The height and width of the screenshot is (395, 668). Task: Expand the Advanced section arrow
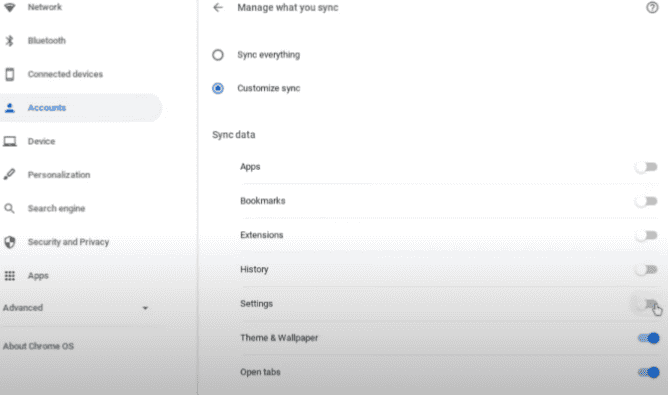(x=145, y=308)
